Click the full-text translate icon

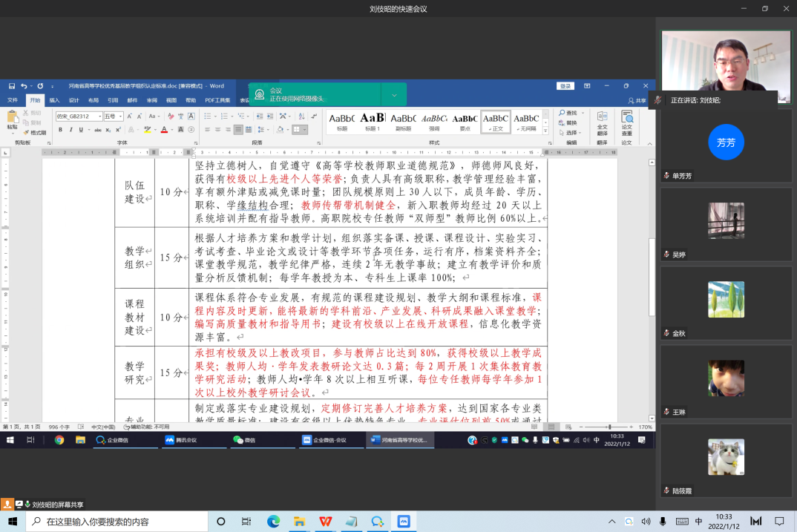point(602,119)
